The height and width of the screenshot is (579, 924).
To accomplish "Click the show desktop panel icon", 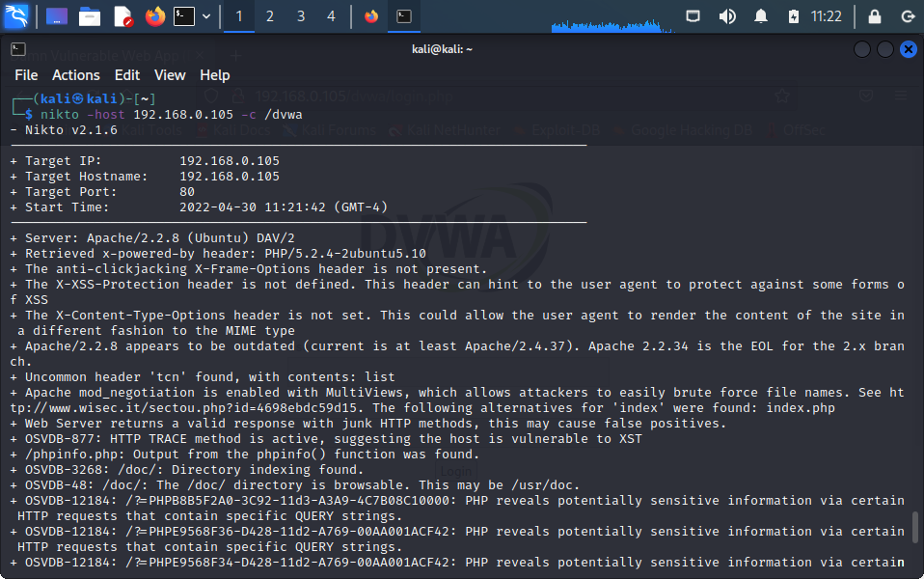I will (57, 16).
